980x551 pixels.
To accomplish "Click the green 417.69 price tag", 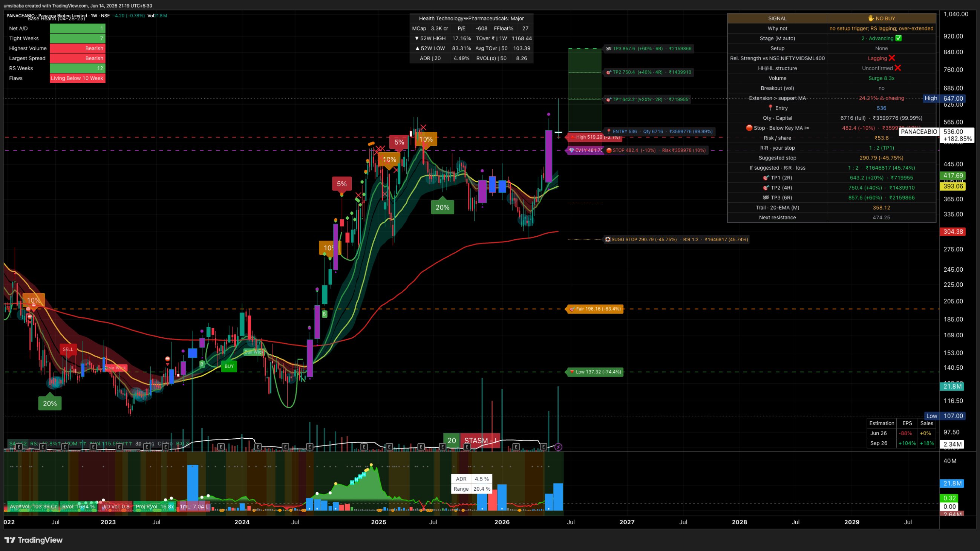I will click(952, 176).
